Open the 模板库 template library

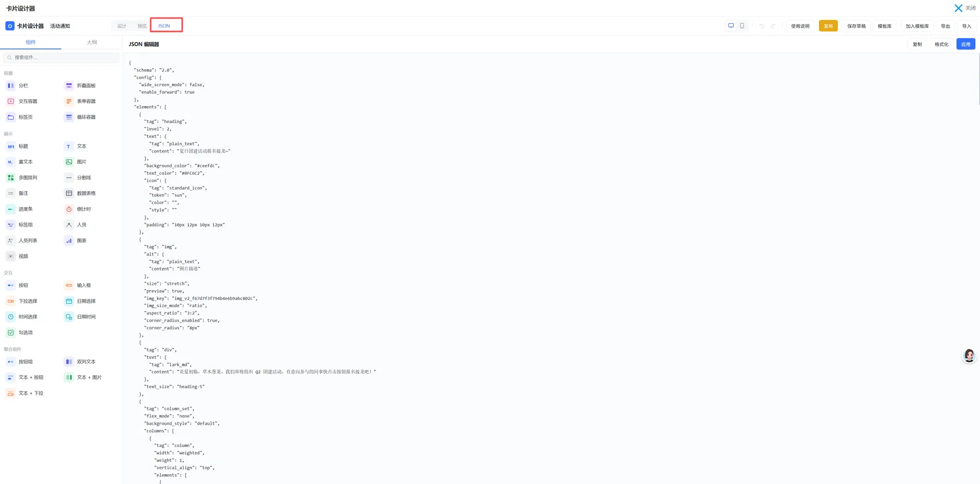885,26
